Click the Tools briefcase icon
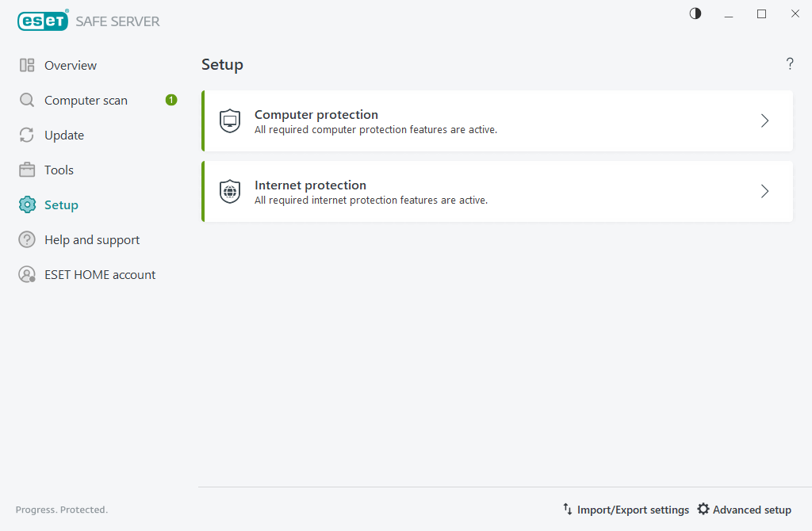This screenshot has width=812, height=531. point(27,170)
